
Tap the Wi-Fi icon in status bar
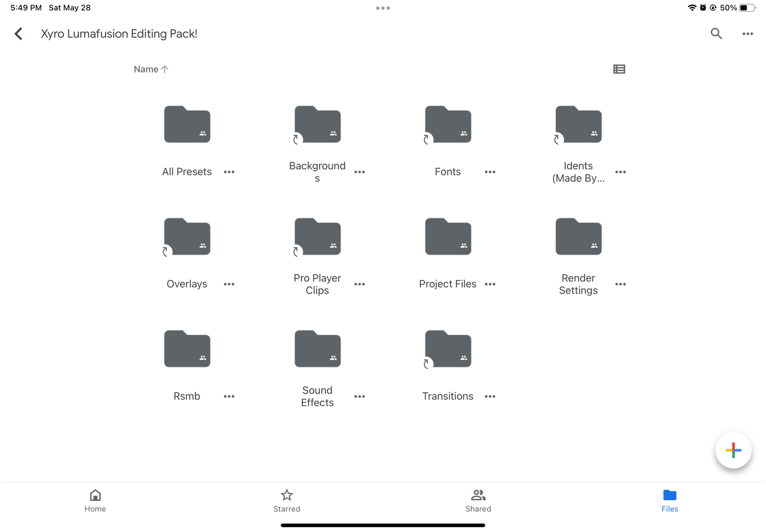pos(692,8)
